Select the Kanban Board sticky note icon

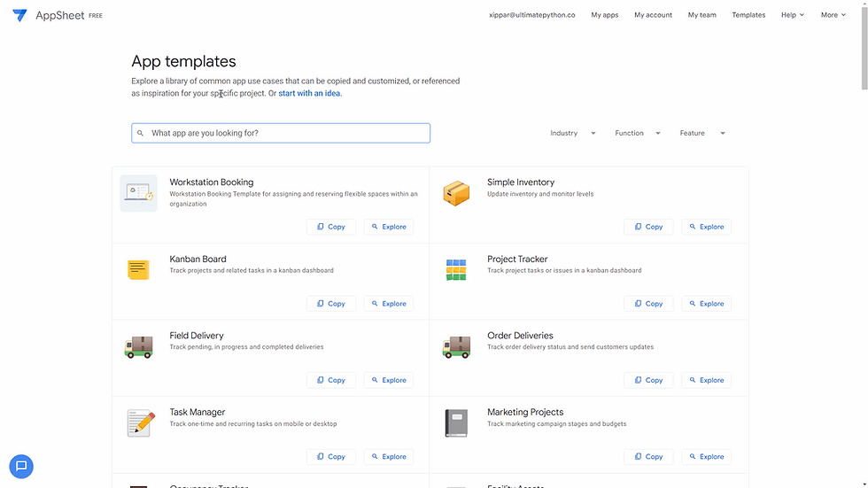[x=138, y=269]
